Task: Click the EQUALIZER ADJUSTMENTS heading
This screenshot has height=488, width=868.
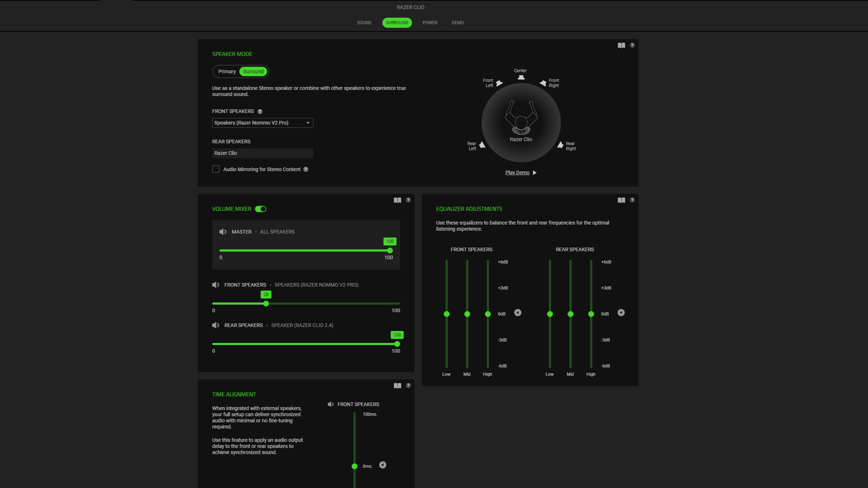Action: 469,209
